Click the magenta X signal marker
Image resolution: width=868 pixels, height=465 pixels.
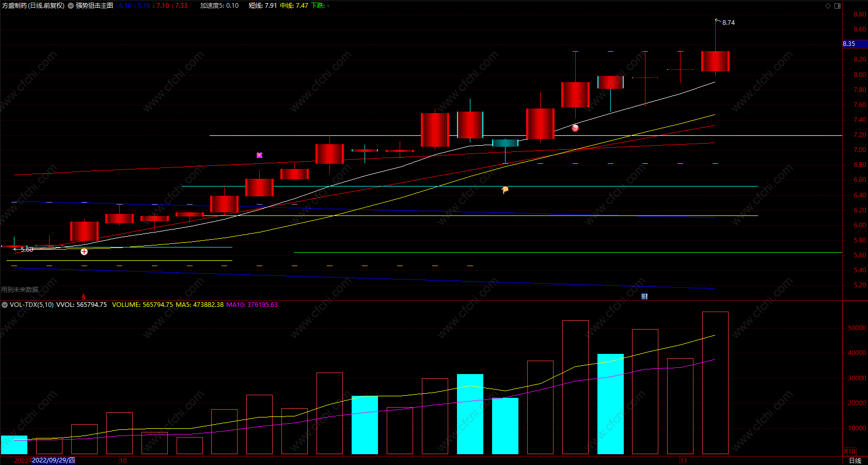(259, 155)
